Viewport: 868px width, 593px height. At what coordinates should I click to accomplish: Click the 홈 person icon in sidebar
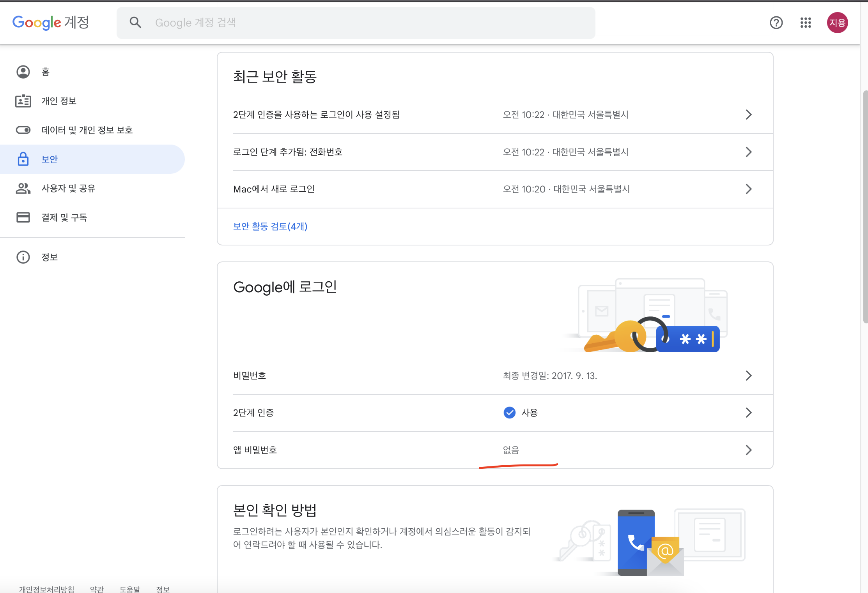(23, 72)
